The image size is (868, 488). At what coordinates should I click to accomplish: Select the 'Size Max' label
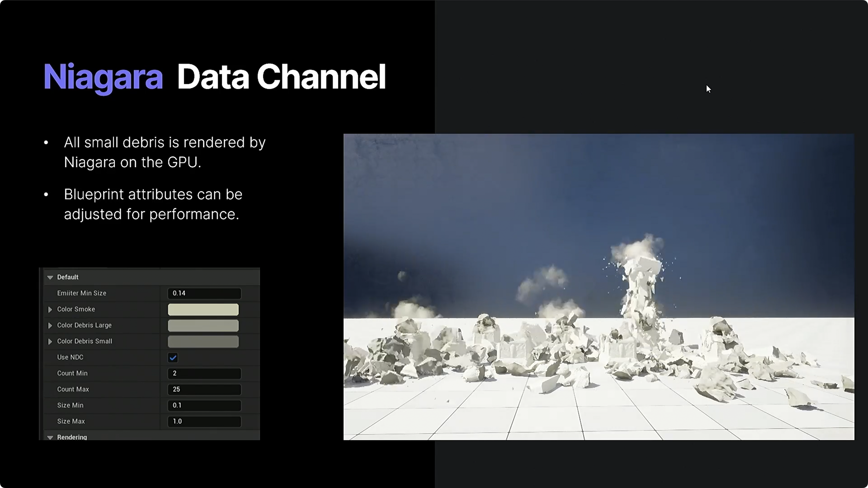tap(71, 421)
